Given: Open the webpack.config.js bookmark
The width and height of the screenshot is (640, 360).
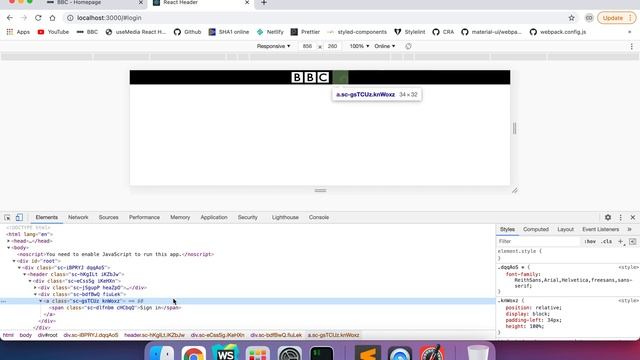Looking at the screenshot, I should coord(558,32).
